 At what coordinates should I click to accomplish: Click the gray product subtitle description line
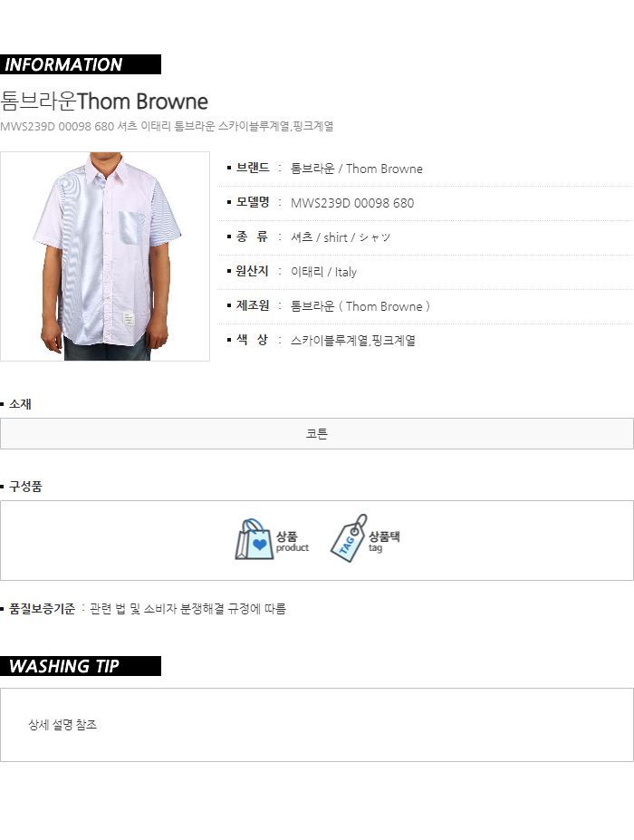pyautogui.click(x=167, y=127)
